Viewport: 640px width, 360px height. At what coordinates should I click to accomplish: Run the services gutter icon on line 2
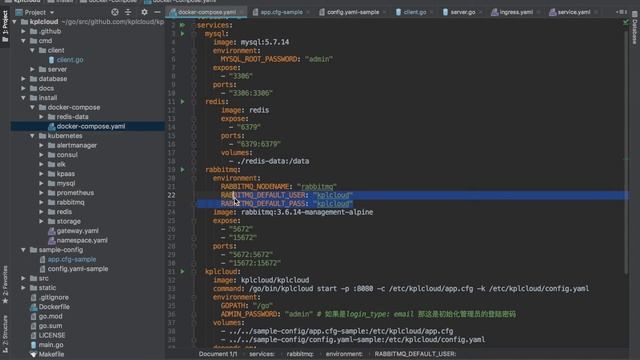tap(182, 25)
